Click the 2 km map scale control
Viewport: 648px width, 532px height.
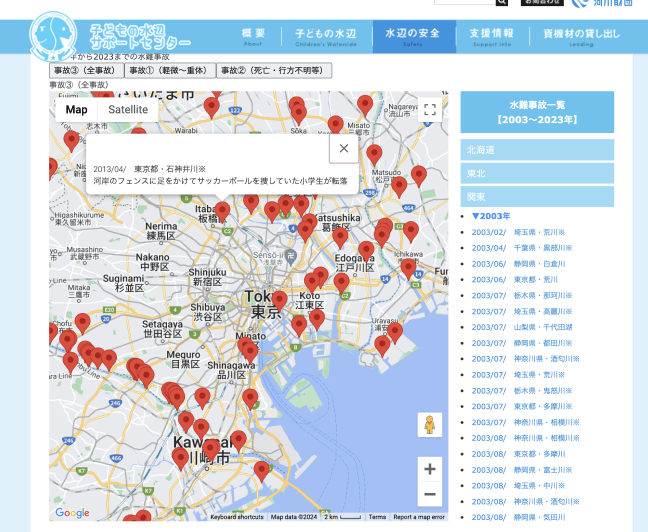(x=343, y=517)
